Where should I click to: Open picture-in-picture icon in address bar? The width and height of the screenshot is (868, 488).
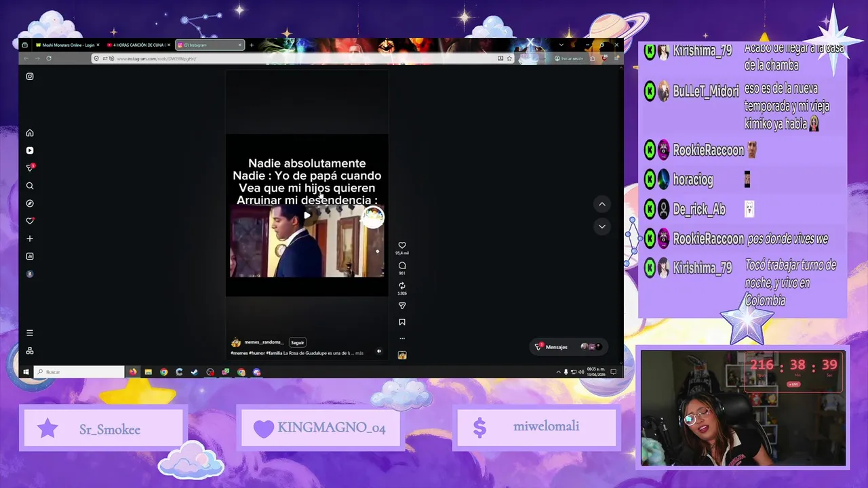[x=500, y=59]
